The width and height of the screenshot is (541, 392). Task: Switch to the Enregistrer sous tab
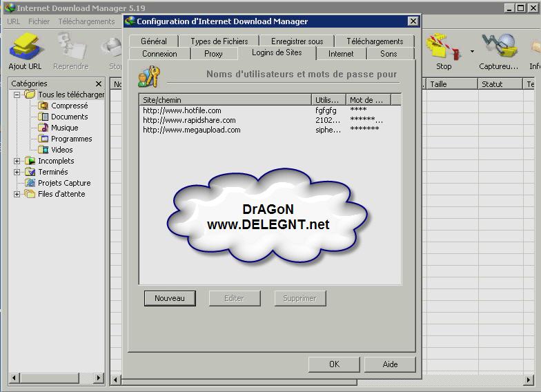(297, 41)
